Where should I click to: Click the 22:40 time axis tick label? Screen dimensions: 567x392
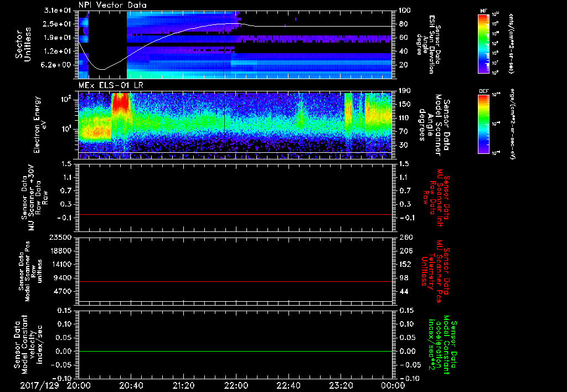(288, 384)
